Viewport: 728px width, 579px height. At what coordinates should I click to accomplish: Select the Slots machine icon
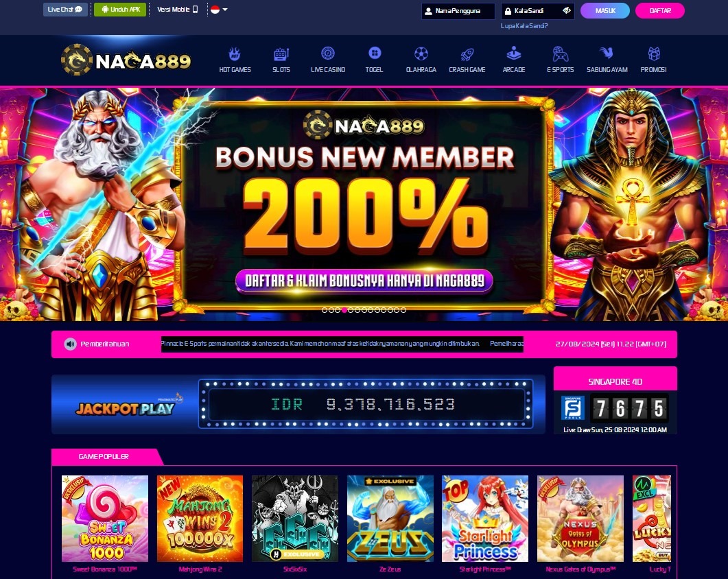[281, 54]
